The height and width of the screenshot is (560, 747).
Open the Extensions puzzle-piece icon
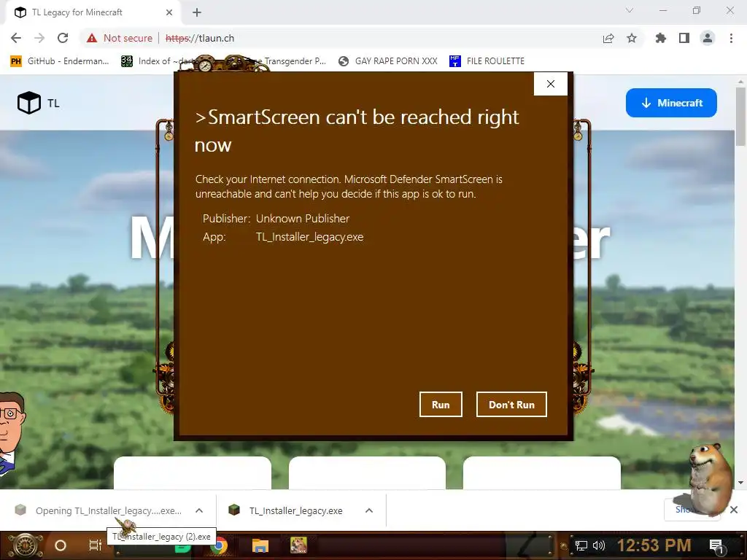click(661, 38)
